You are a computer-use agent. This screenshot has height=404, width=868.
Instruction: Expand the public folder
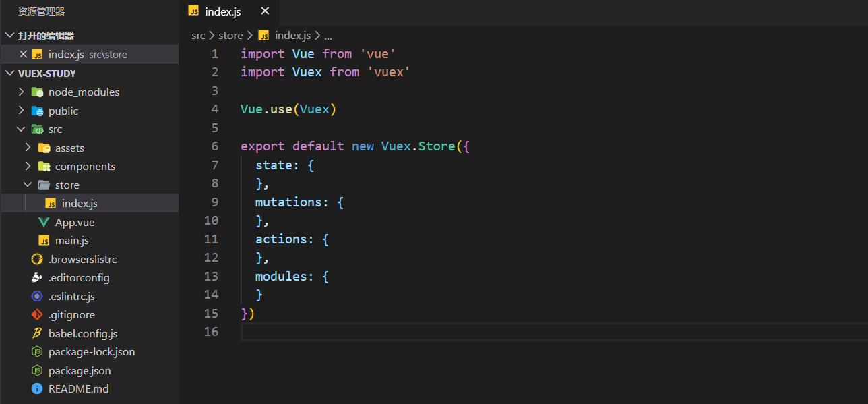(x=21, y=111)
